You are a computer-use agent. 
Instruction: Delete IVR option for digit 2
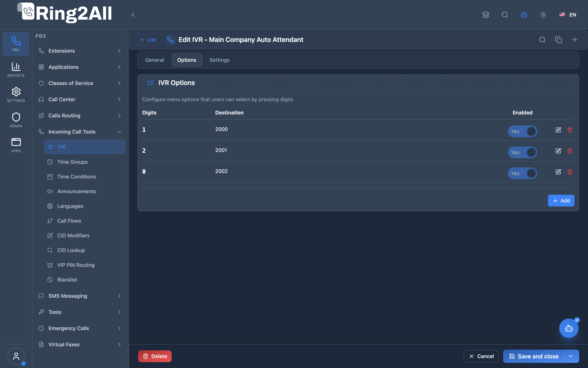point(570,151)
